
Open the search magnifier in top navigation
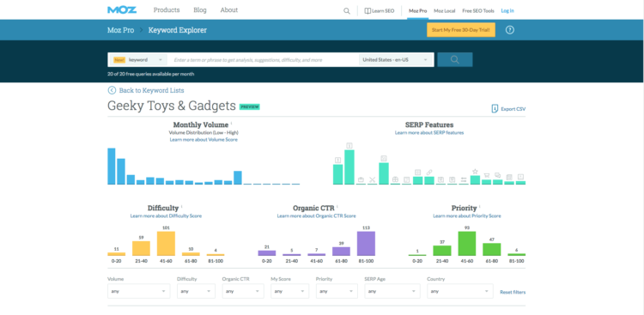[x=347, y=10]
